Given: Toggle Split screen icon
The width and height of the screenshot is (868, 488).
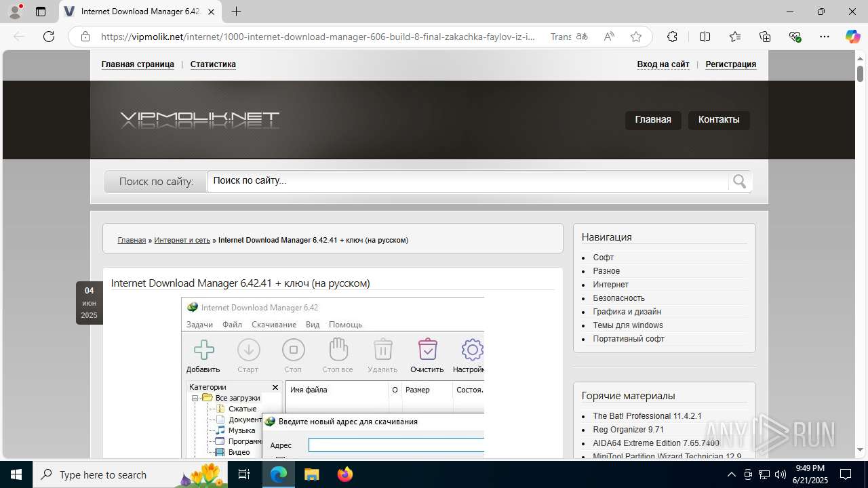Looking at the screenshot, I should tap(705, 37).
